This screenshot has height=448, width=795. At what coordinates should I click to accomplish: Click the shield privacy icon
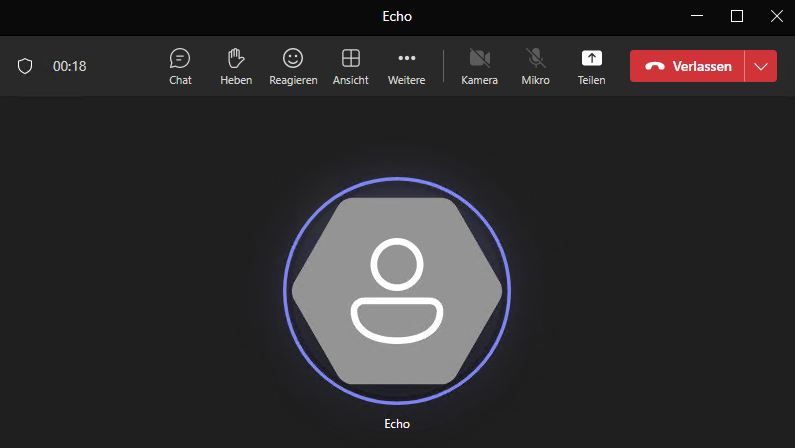26,66
